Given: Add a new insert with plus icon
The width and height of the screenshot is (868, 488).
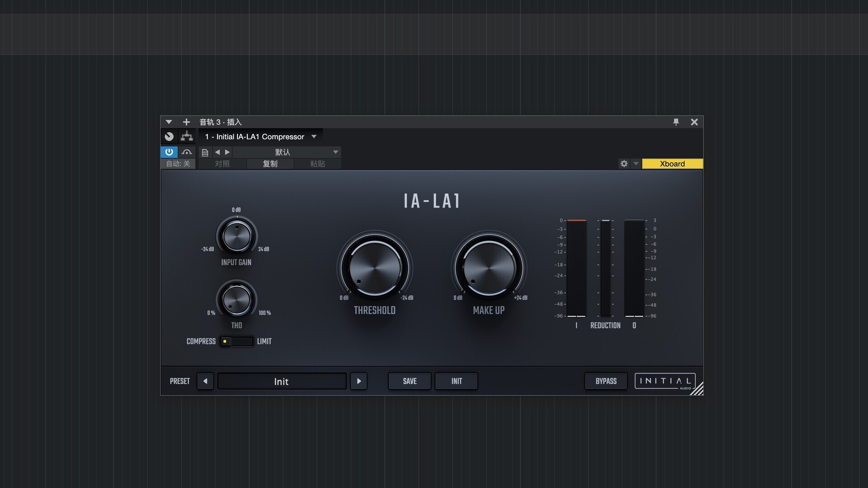Looking at the screenshot, I should (x=186, y=122).
